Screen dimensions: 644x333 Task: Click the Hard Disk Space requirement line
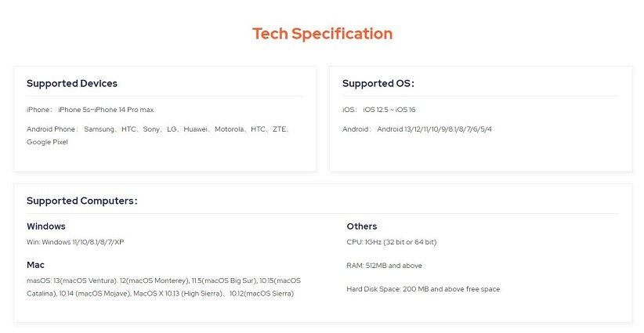(x=423, y=289)
